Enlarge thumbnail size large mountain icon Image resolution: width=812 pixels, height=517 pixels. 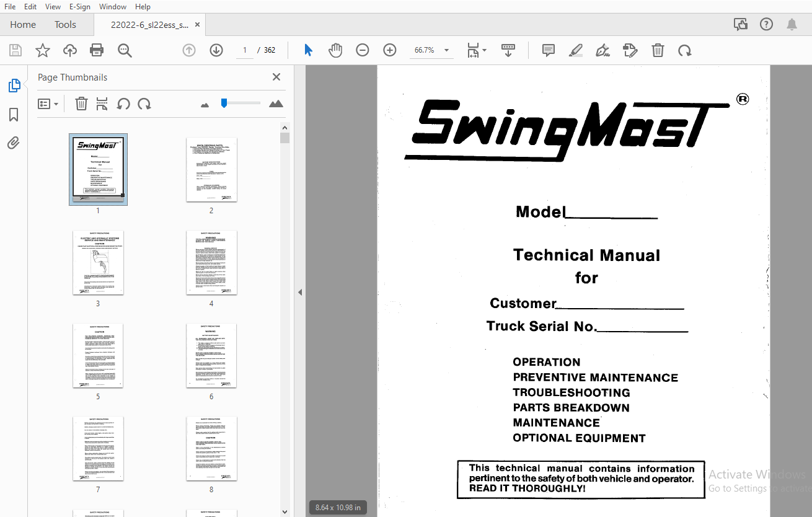[276, 104]
